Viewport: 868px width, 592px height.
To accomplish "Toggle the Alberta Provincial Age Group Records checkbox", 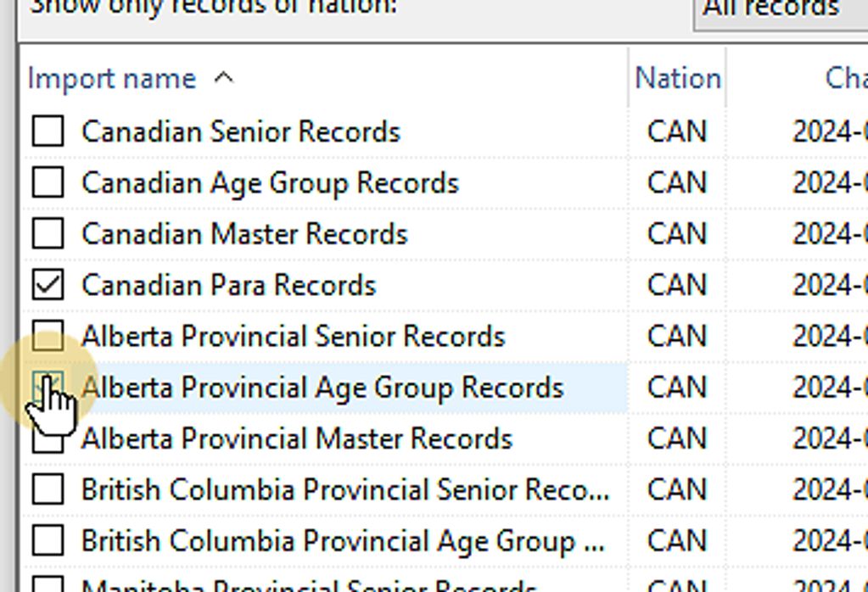I will pyautogui.click(x=48, y=387).
